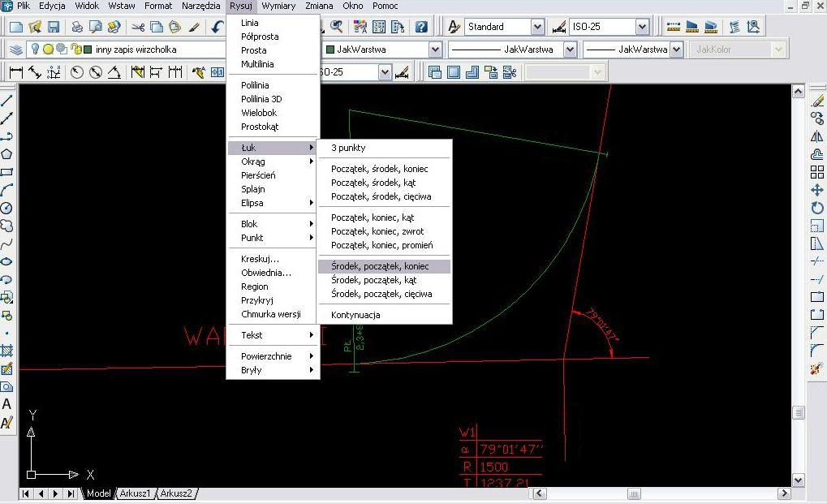The image size is (827, 504).
Task: Click the Print (plot) icon
Action: point(77,27)
